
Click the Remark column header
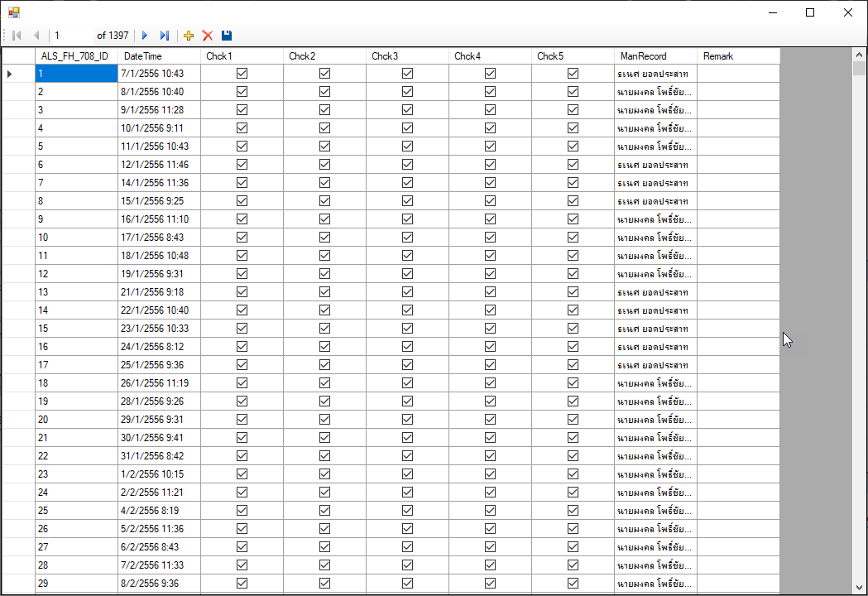coord(738,56)
